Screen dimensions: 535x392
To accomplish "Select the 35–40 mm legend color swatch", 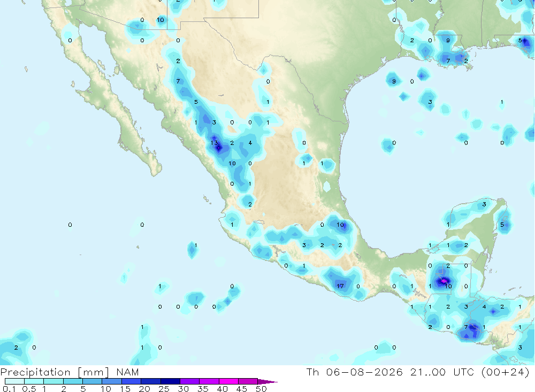I will pyautogui.click(x=209, y=381).
